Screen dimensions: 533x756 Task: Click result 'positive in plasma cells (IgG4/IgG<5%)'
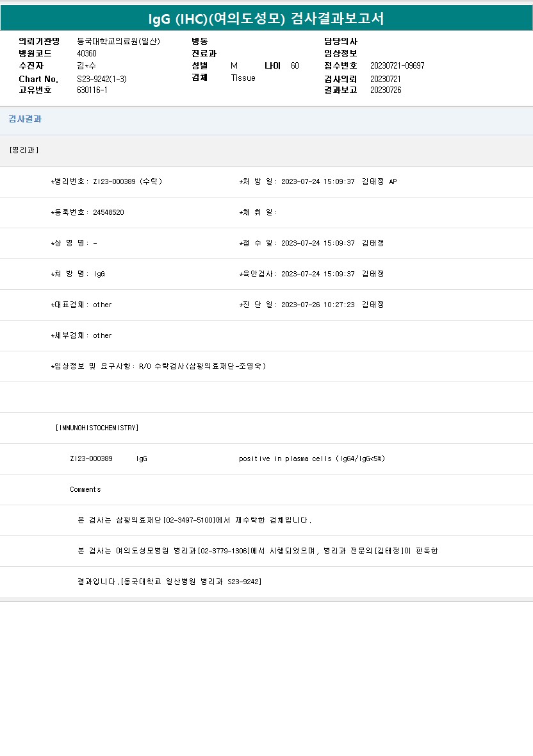(x=312, y=459)
